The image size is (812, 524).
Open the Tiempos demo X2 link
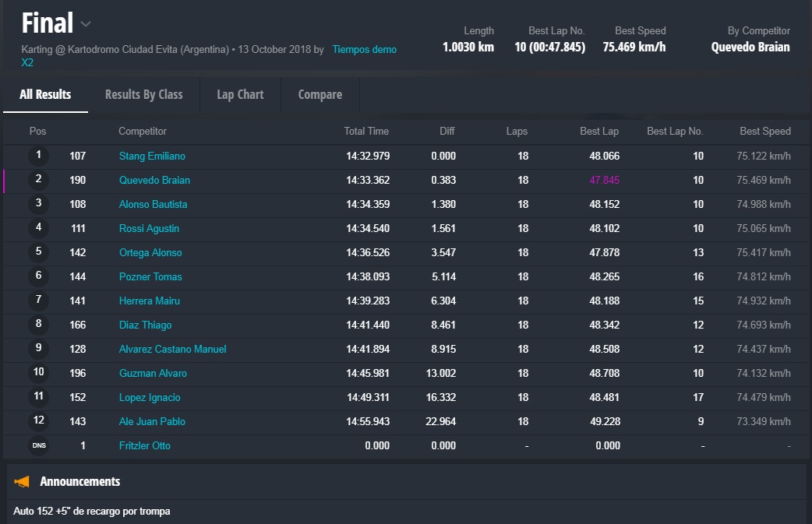tap(364, 50)
